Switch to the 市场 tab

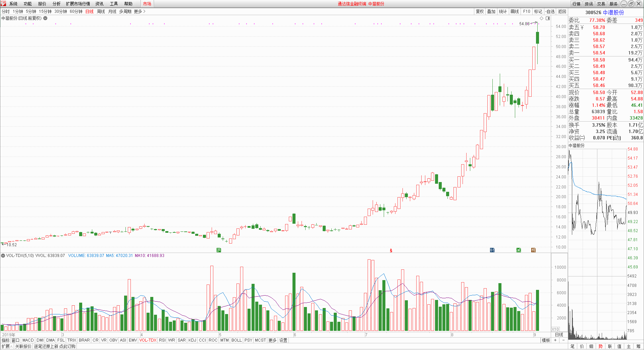147,4
